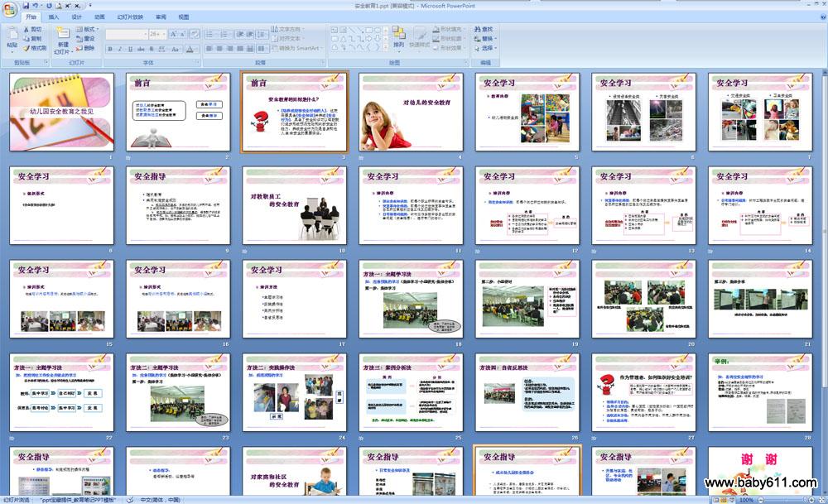The height and width of the screenshot is (504, 828).
Task: Toggle strikethrough formatting
Action: [x=141, y=49]
